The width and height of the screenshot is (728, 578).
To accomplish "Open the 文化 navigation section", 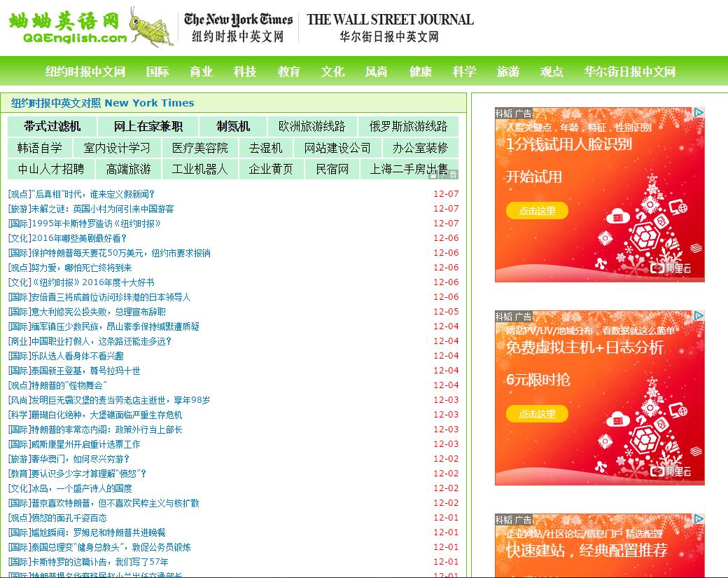I will point(332,71).
